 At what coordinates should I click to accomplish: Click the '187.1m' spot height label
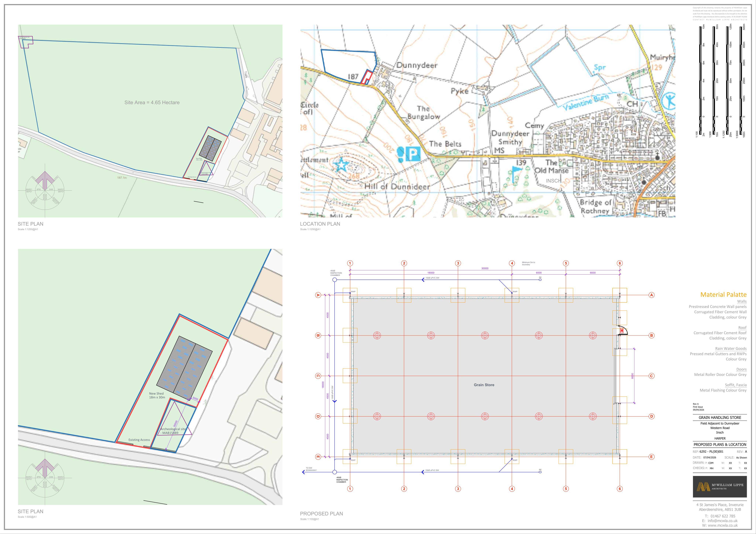[x=122, y=178]
